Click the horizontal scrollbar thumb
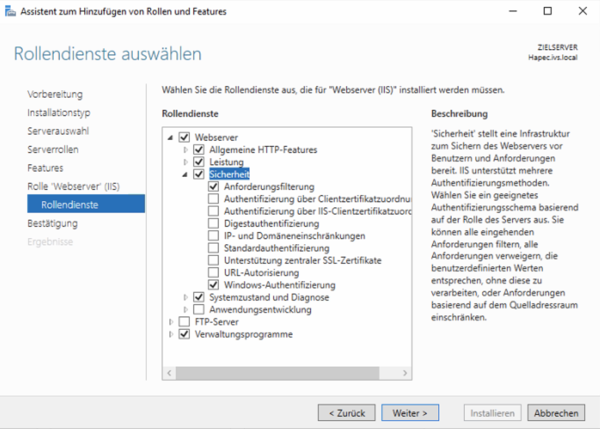 [277, 373]
